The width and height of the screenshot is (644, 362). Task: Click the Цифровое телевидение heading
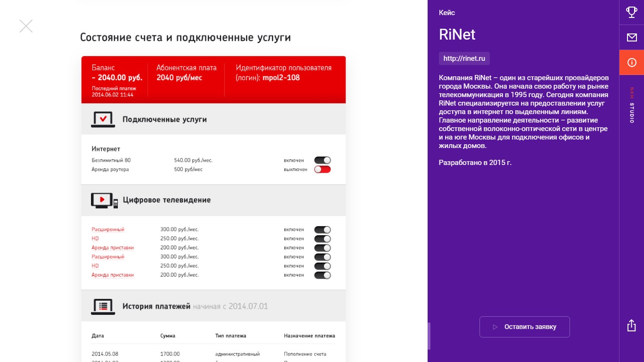click(x=167, y=200)
